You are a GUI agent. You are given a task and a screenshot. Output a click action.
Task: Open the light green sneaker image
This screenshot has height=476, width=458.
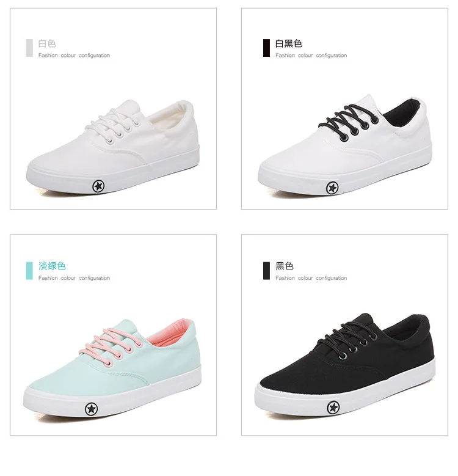112,368
